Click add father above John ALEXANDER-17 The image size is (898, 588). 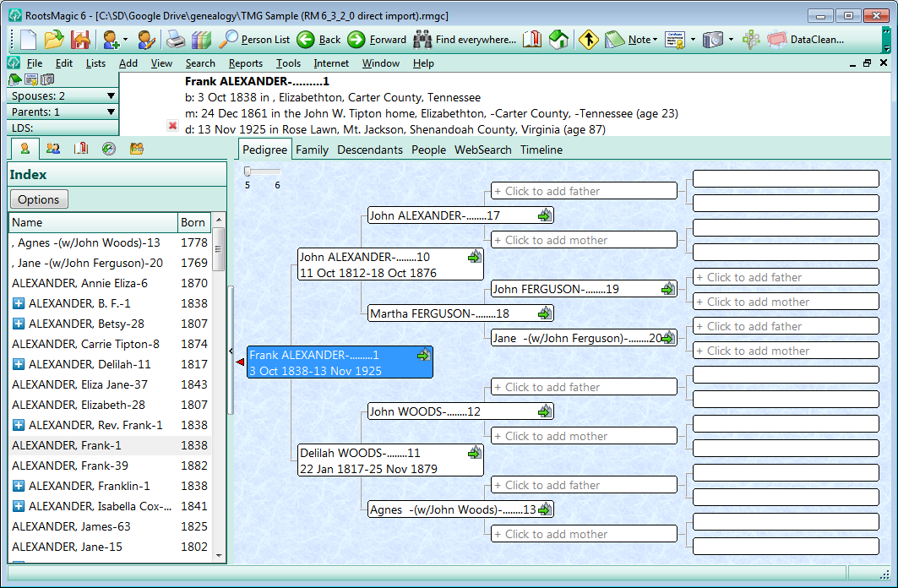pos(584,191)
